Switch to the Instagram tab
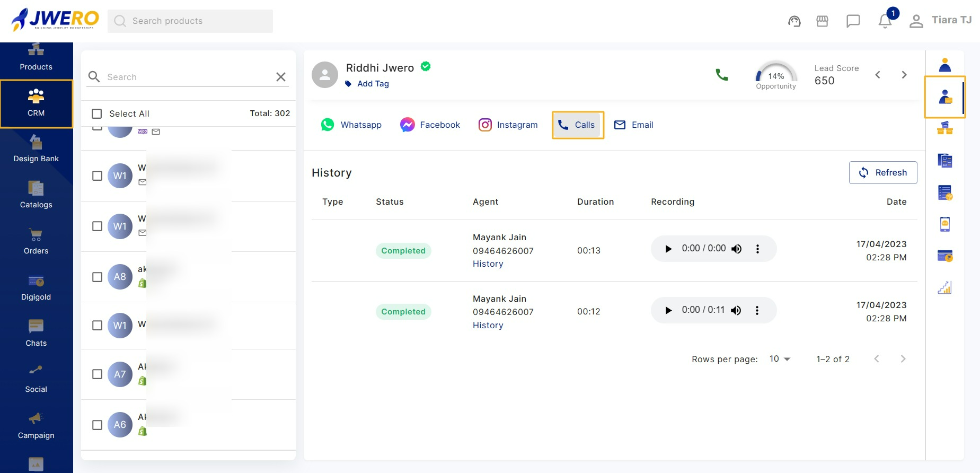This screenshot has width=980, height=473. (508, 125)
